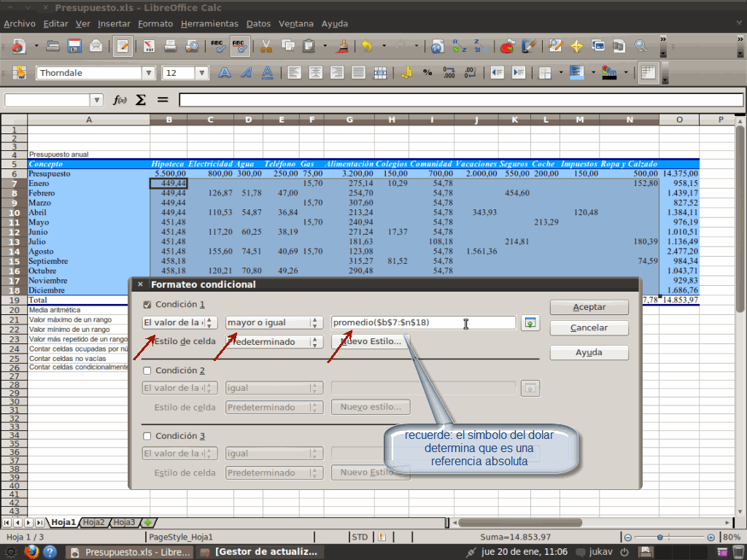Apply Currency number format
This screenshot has width=747, height=560.
[x=406, y=73]
